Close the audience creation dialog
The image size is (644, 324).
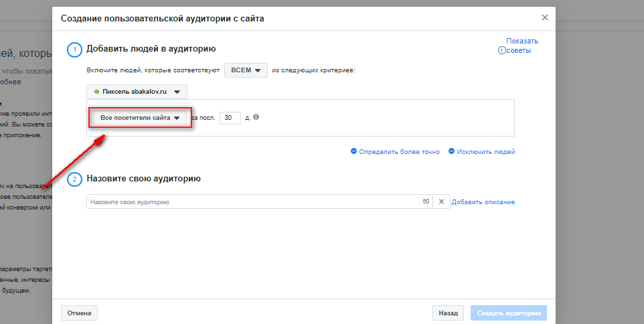coord(545,17)
